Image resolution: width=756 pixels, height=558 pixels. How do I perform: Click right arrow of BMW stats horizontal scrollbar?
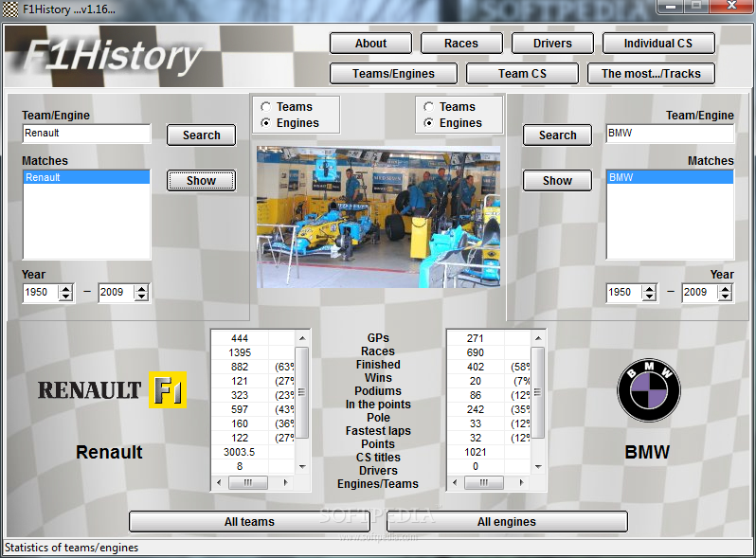(x=521, y=482)
